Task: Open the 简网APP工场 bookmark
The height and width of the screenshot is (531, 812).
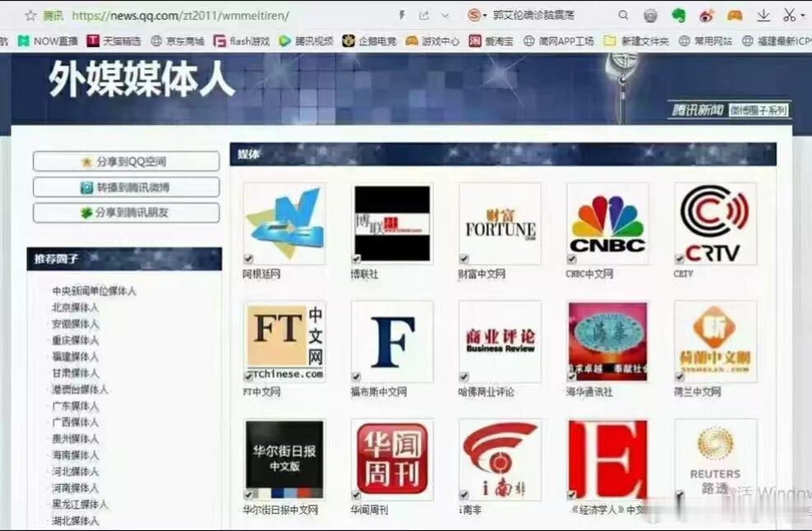Action: (559, 40)
